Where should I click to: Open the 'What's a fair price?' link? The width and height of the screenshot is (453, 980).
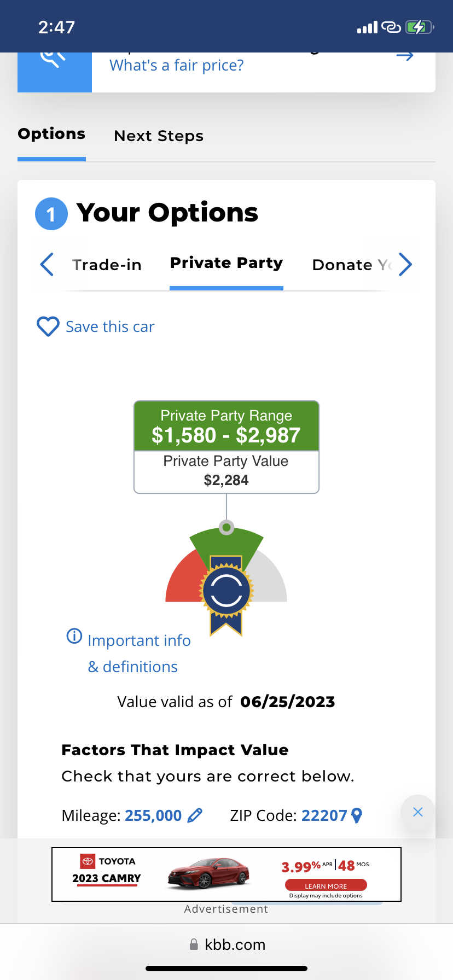point(176,66)
